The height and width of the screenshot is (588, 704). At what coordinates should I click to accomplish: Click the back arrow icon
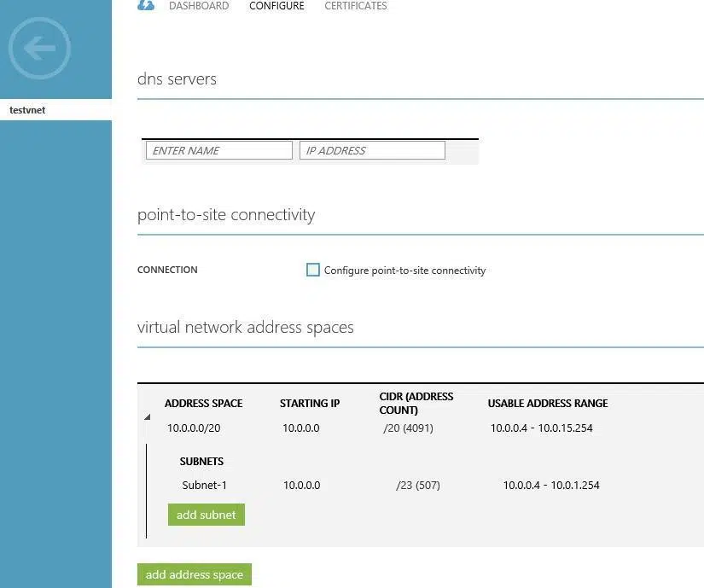pyautogui.click(x=39, y=49)
